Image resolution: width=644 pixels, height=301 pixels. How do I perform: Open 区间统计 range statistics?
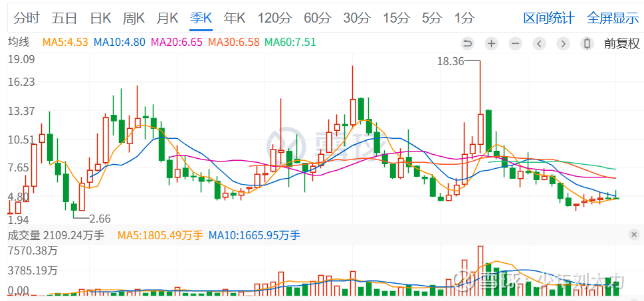tap(549, 18)
